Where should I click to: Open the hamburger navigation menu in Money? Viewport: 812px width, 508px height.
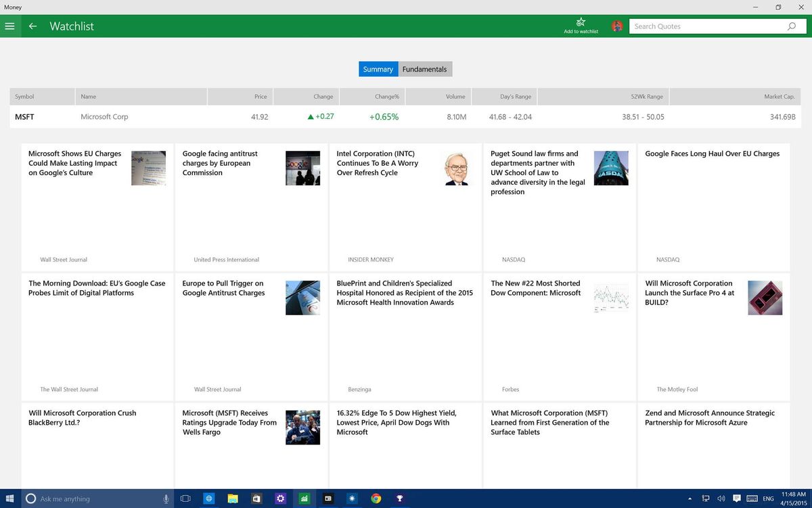(x=9, y=26)
